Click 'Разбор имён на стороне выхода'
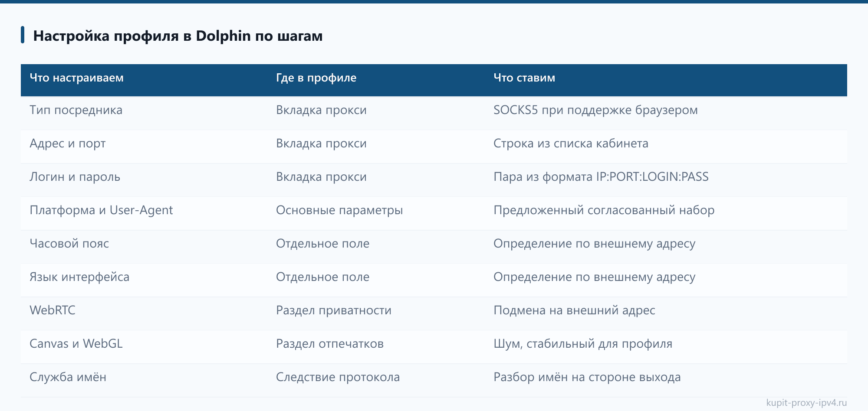Image resolution: width=868 pixels, height=411 pixels. click(587, 377)
